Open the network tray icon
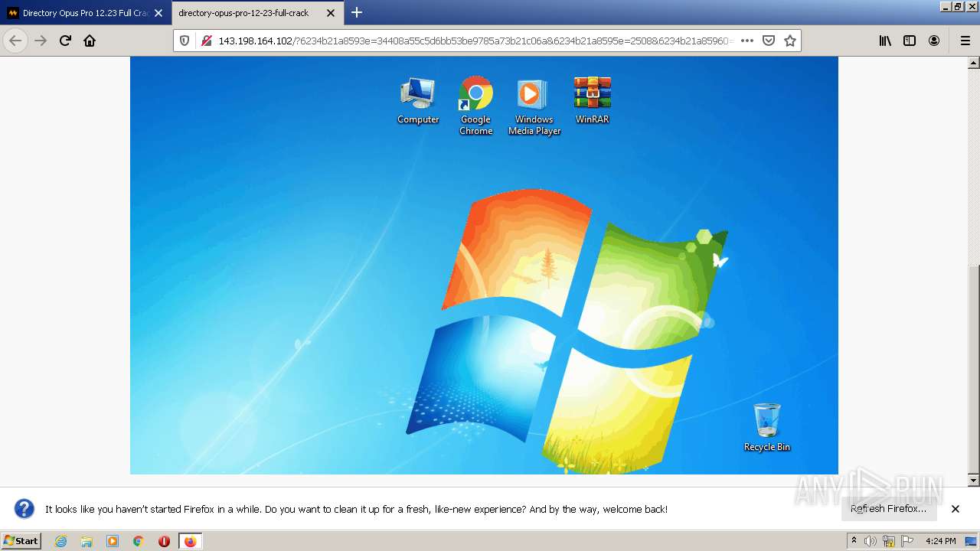This screenshot has height=551, width=980. click(x=889, y=541)
